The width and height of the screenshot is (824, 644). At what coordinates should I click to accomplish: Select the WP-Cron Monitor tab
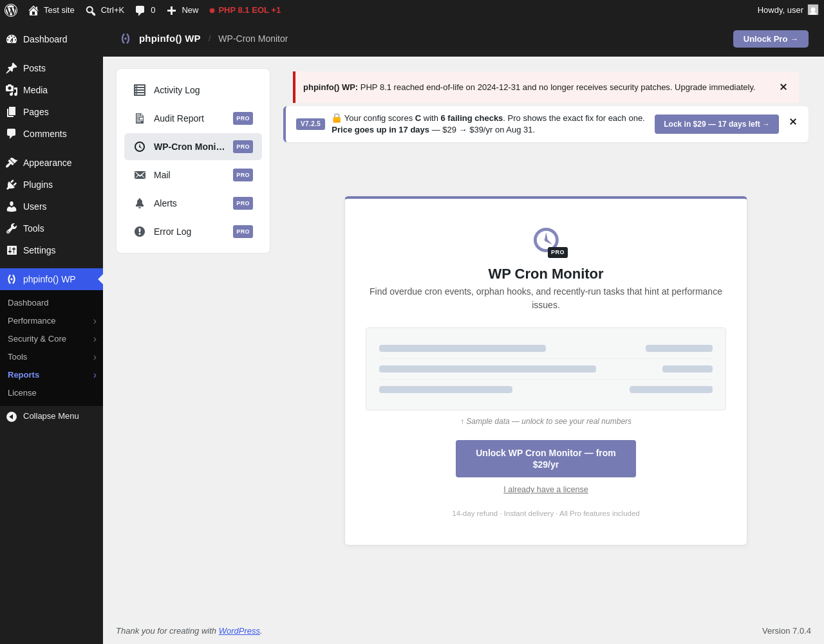point(193,147)
